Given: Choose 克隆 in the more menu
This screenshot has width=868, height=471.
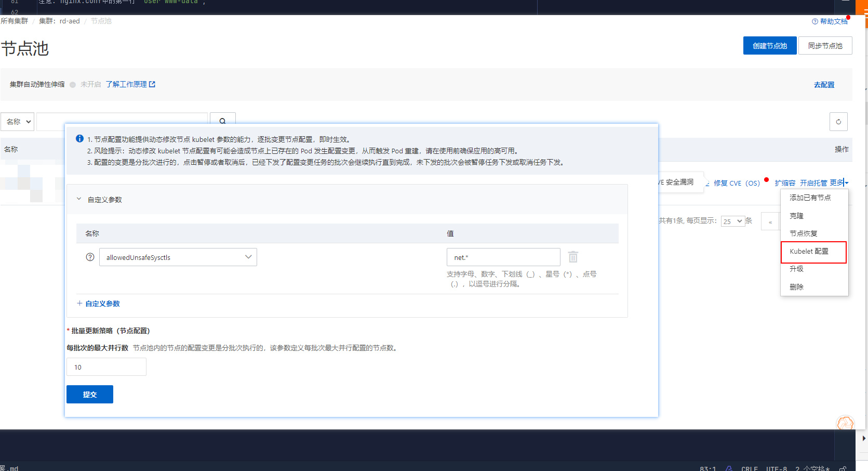Looking at the screenshot, I should point(796,216).
